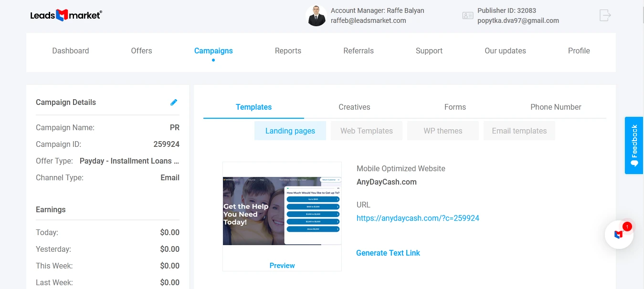
Task: Click the LeadsMarket logo
Action: (66, 15)
